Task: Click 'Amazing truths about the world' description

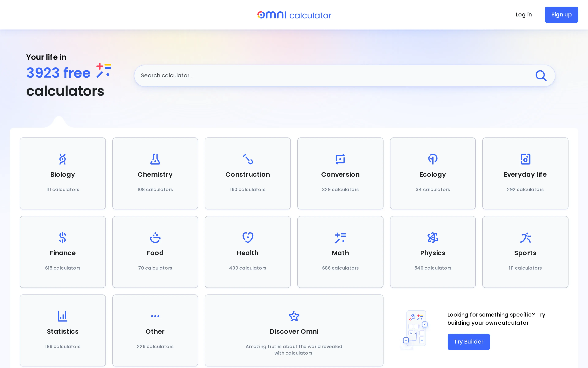Action: coord(294,349)
